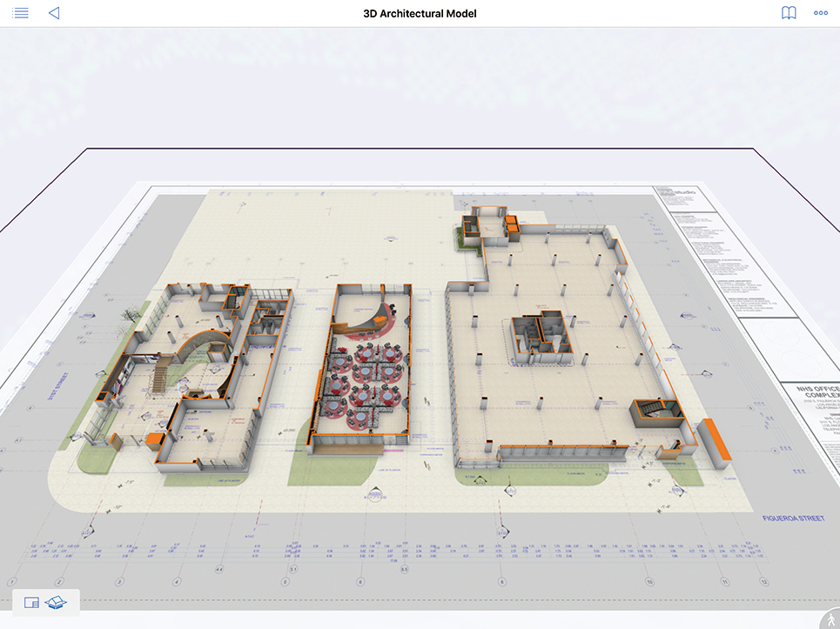Switch to the 2D sheet view icon
The image size is (840, 629).
point(31,603)
